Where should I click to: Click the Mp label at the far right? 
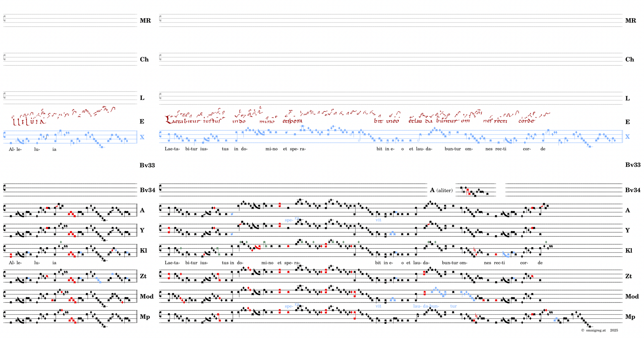click(630, 317)
